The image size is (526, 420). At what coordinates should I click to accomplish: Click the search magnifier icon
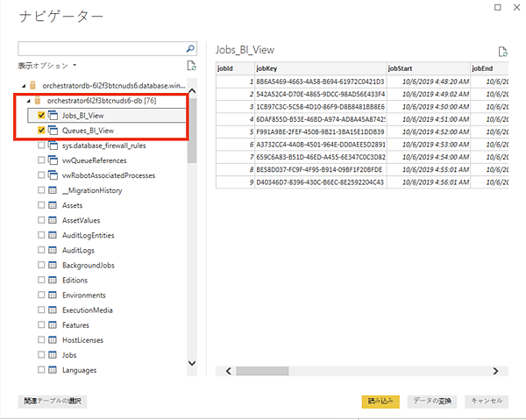pos(189,50)
